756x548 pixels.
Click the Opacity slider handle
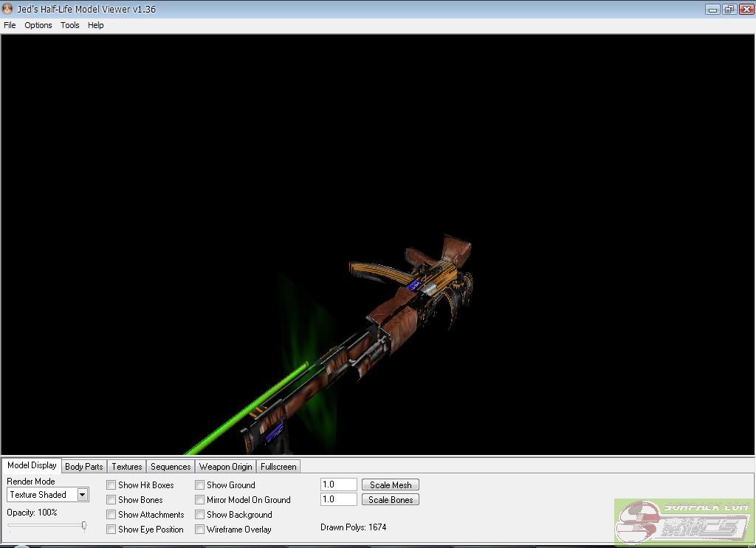pyautogui.click(x=84, y=526)
